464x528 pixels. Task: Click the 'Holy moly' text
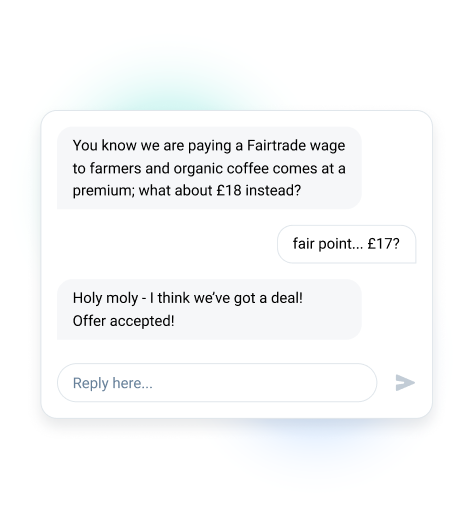[105, 298]
